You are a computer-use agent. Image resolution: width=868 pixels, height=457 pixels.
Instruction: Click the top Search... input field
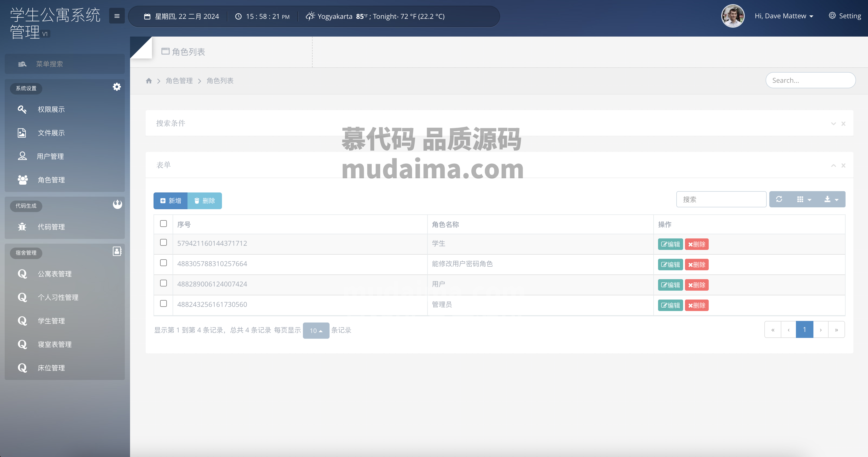coord(810,80)
